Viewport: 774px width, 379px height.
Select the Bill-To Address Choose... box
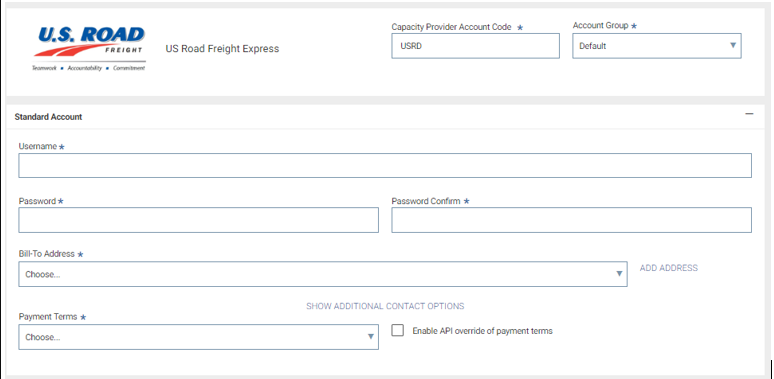pos(323,274)
